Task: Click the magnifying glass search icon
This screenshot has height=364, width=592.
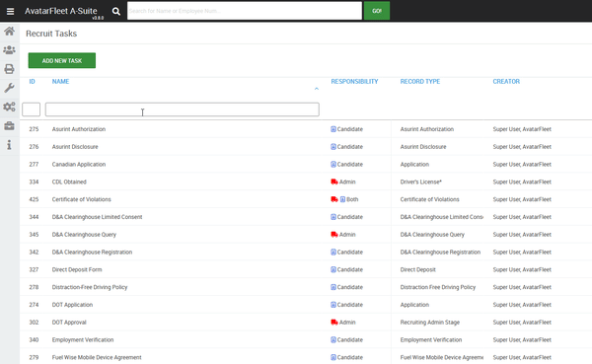Action: coord(116,11)
